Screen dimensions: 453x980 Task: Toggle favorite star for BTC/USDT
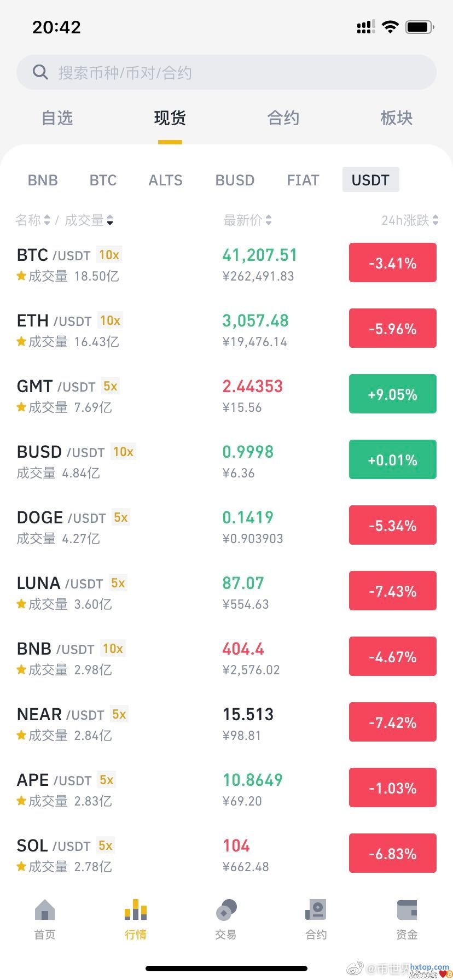coord(21,276)
